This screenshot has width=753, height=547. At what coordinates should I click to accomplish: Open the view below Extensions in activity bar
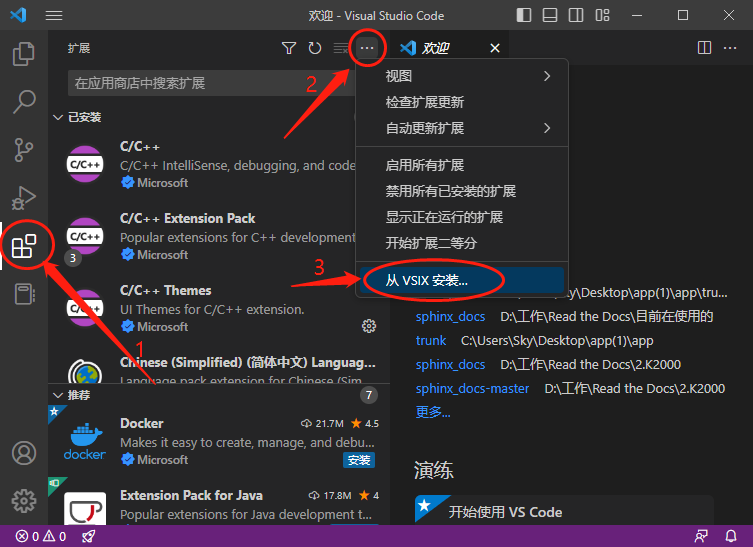pyautogui.click(x=24, y=294)
